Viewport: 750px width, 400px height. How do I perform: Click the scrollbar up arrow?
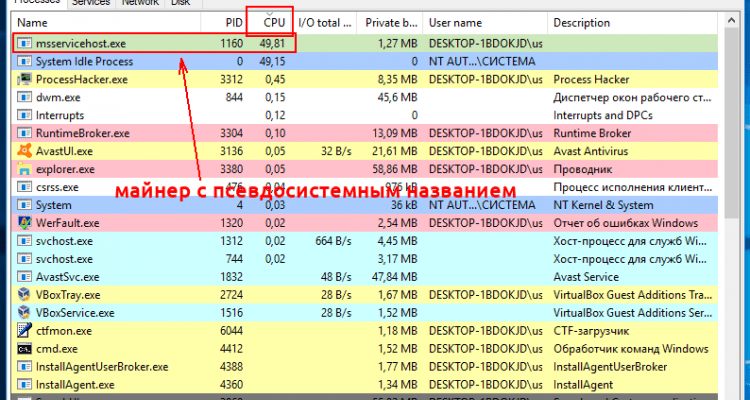coord(731,21)
